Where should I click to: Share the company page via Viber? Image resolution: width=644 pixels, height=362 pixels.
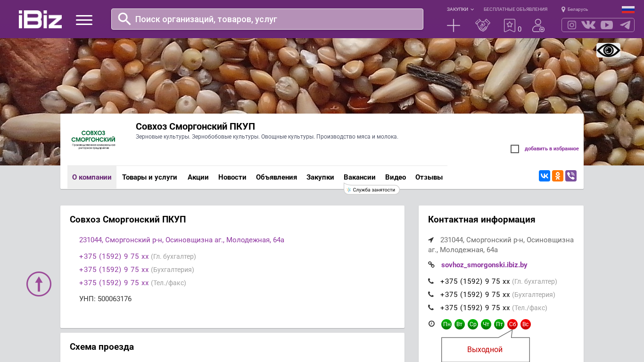[571, 176]
